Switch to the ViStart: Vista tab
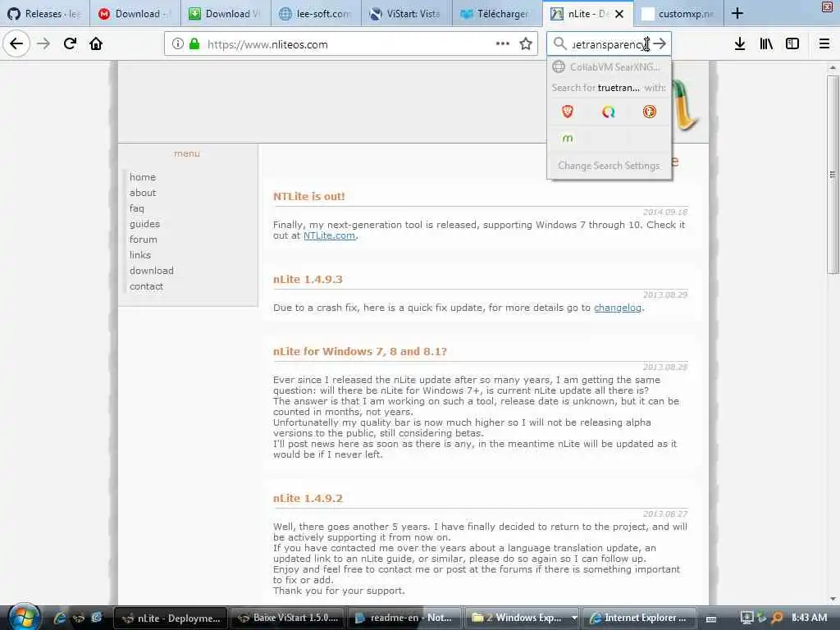 (405, 13)
